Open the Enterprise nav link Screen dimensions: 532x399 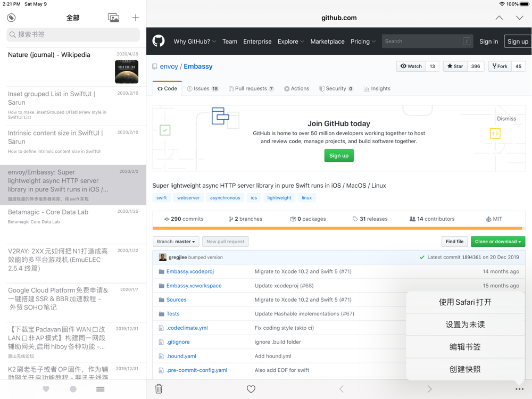[x=257, y=41]
